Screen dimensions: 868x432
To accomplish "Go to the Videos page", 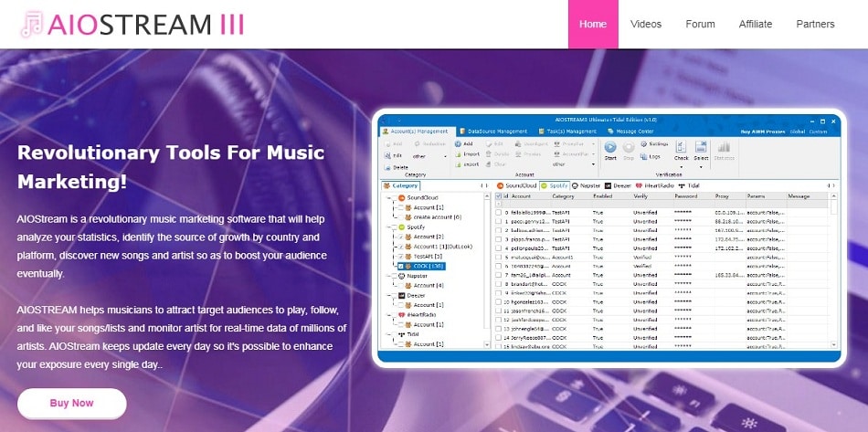I will coord(646,25).
